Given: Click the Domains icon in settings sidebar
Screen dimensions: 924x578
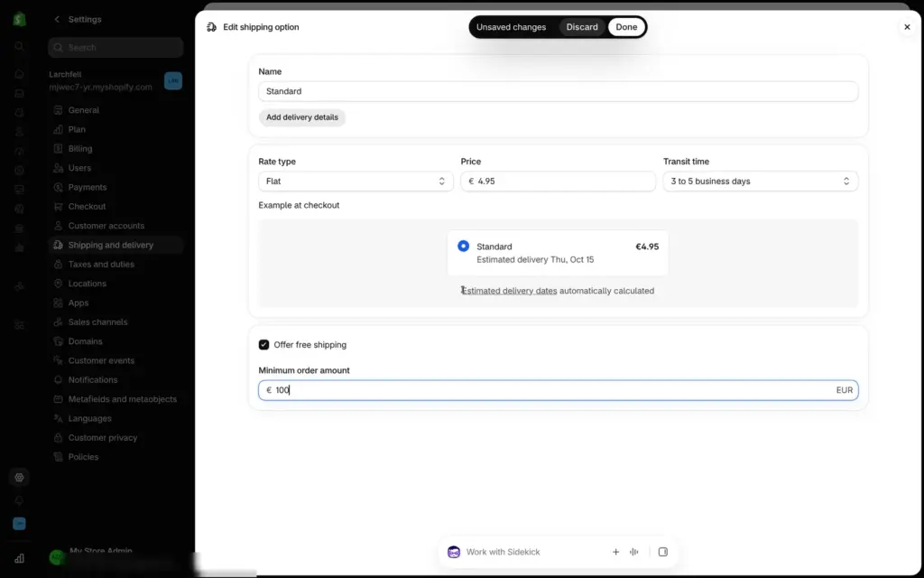Looking at the screenshot, I should 58,341.
